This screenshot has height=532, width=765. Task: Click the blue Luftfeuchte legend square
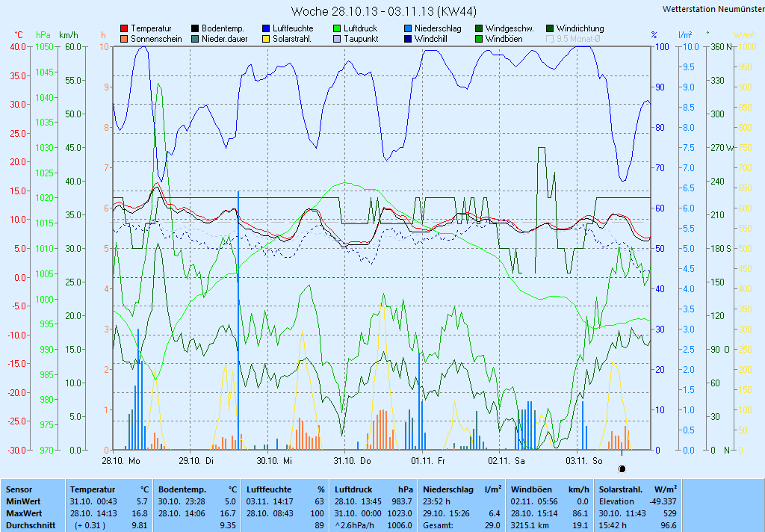click(x=266, y=28)
